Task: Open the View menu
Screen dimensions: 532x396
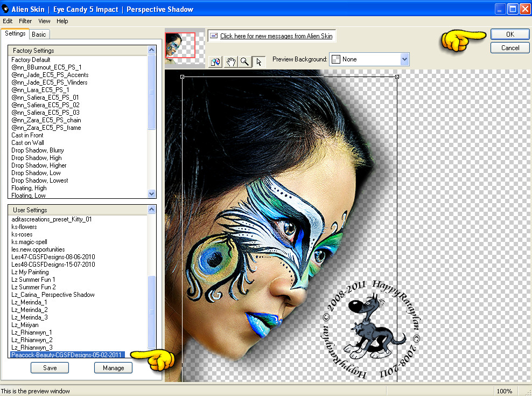Action: click(x=44, y=21)
